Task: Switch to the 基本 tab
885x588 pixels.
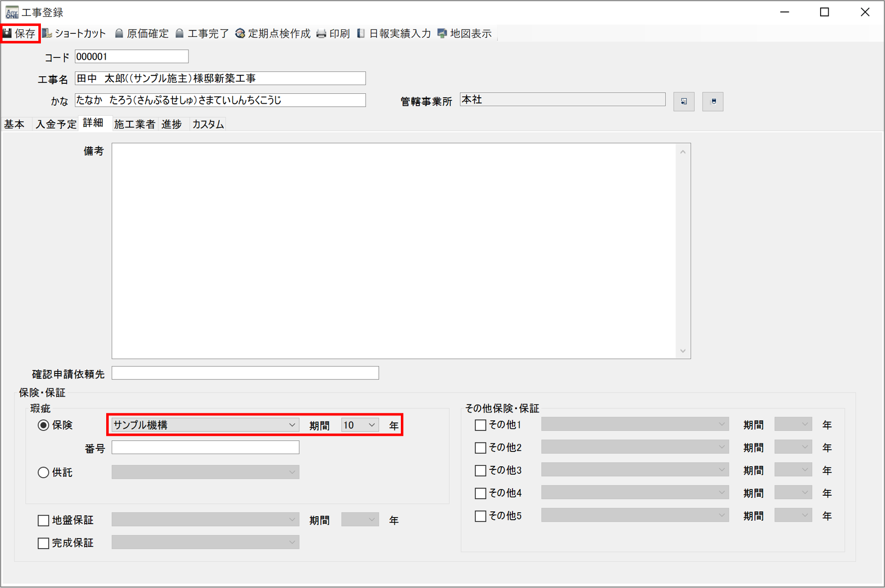Action: click(14, 124)
